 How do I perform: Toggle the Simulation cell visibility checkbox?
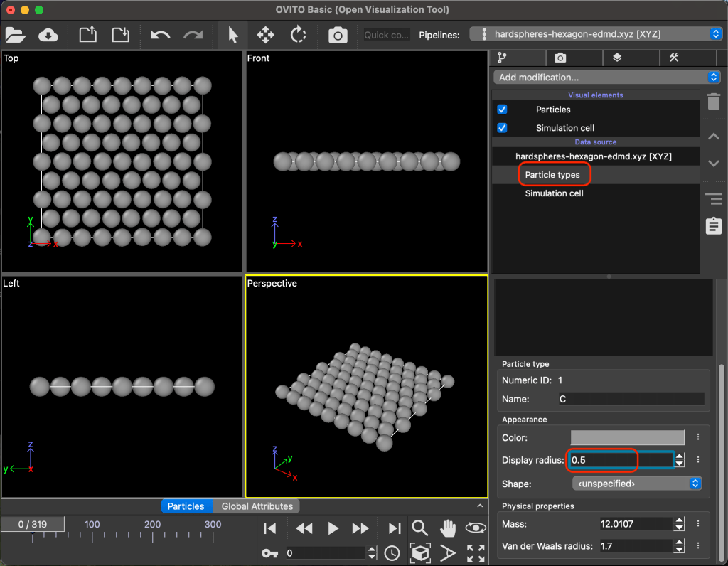coord(503,128)
